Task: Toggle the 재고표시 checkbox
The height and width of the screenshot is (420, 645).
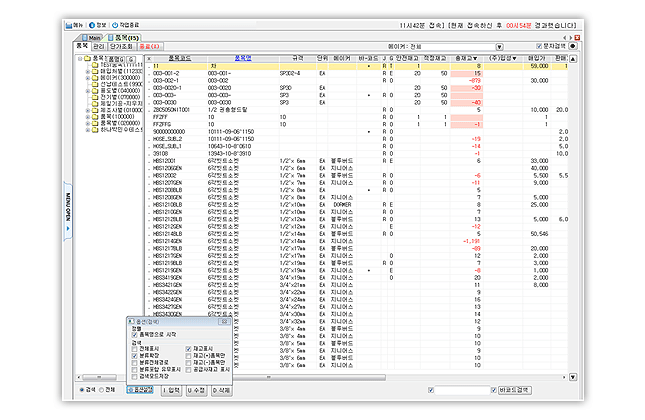Action: 188,349
